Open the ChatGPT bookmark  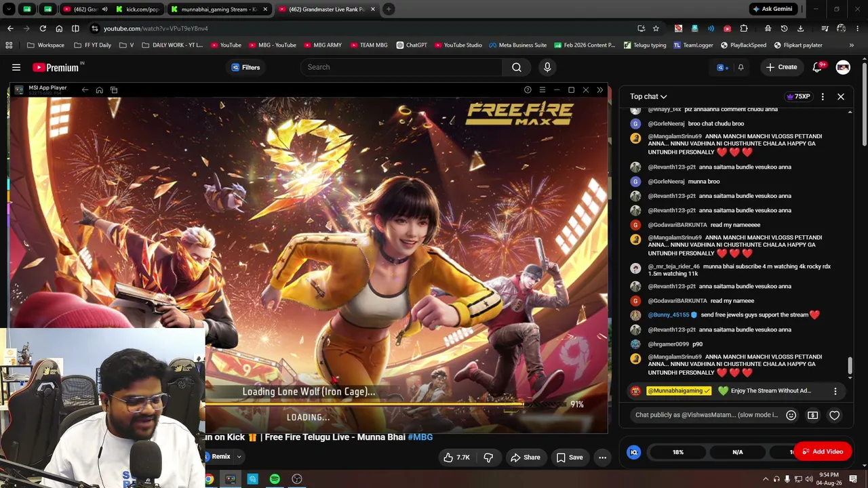coord(412,45)
